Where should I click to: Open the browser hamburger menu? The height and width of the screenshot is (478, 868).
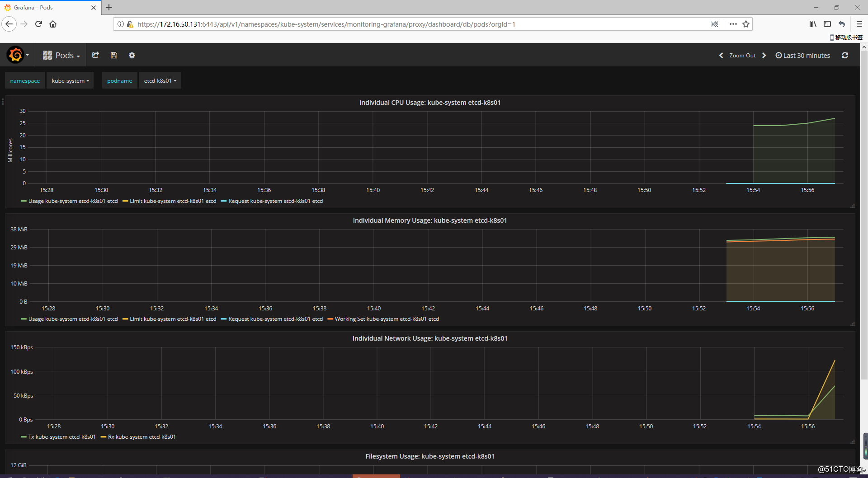click(x=859, y=24)
